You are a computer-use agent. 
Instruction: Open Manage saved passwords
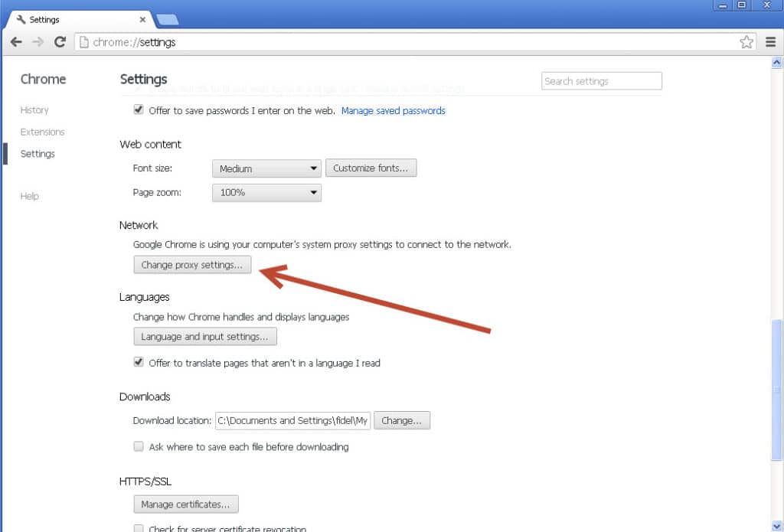[393, 110]
